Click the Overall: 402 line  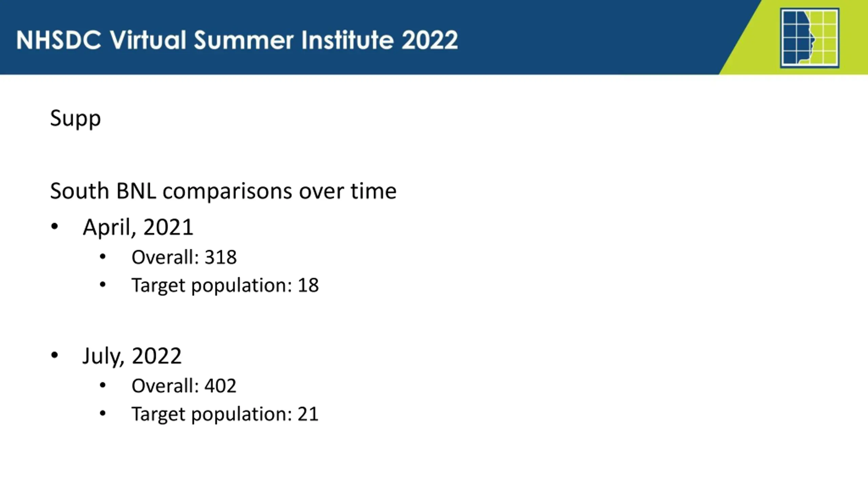tap(184, 386)
